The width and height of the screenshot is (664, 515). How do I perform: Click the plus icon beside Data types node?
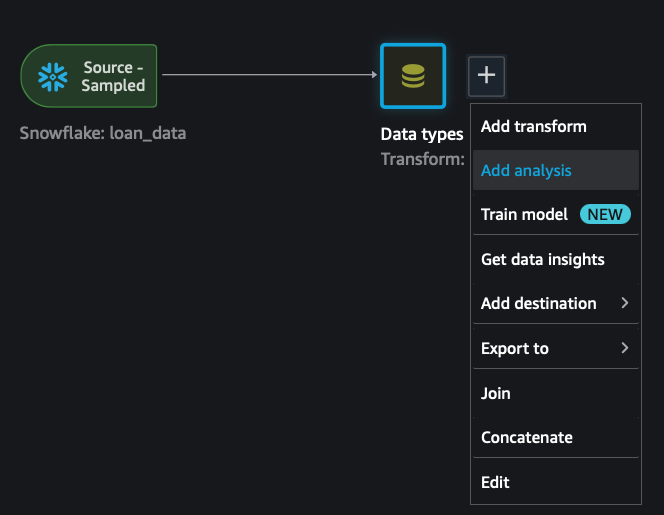tap(486, 75)
